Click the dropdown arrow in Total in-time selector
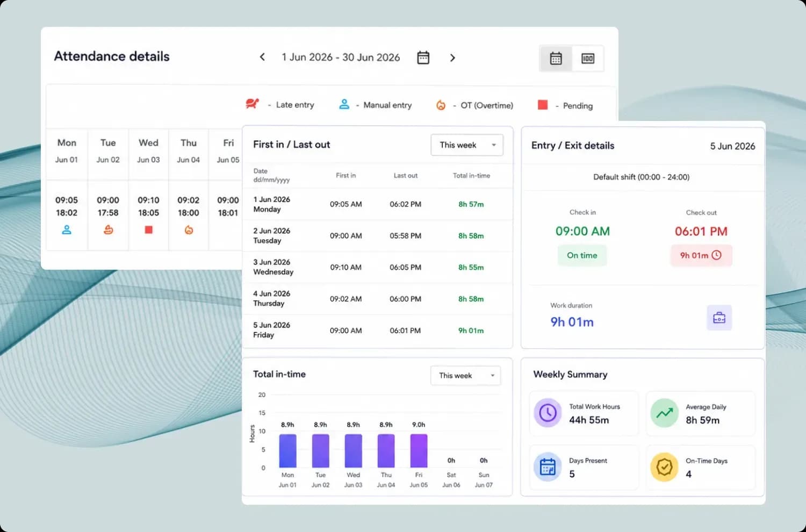The width and height of the screenshot is (806, 532). click(492, 376)
